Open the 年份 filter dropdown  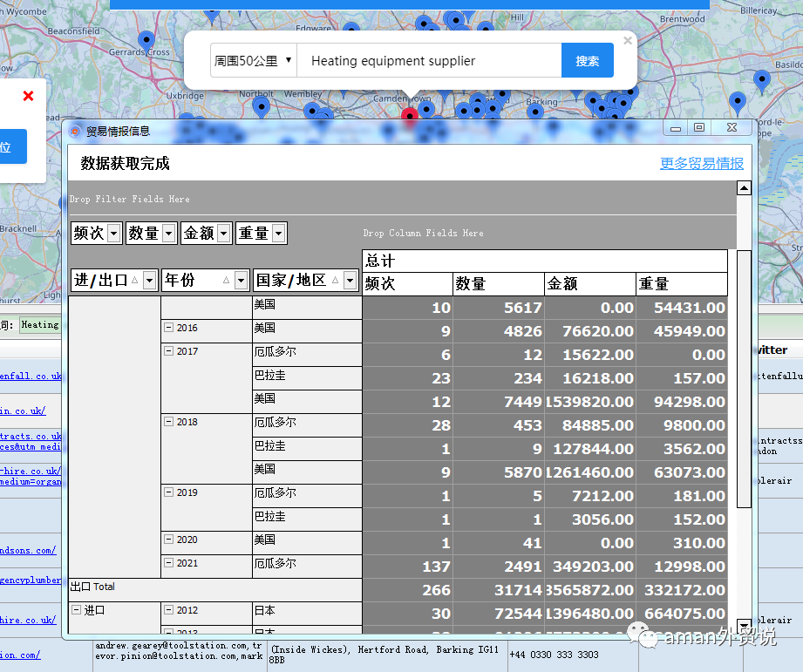pyautogui.click(x=241, y=280)
